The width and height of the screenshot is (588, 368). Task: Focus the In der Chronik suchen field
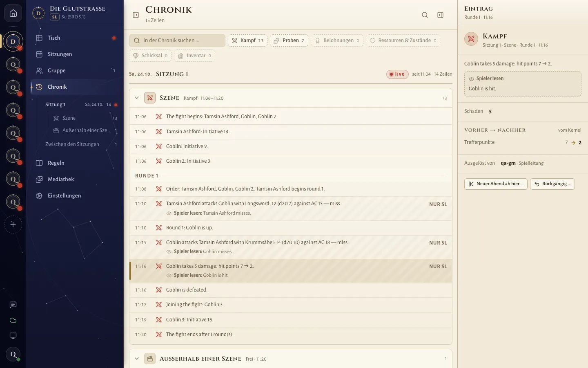point(177,40)
